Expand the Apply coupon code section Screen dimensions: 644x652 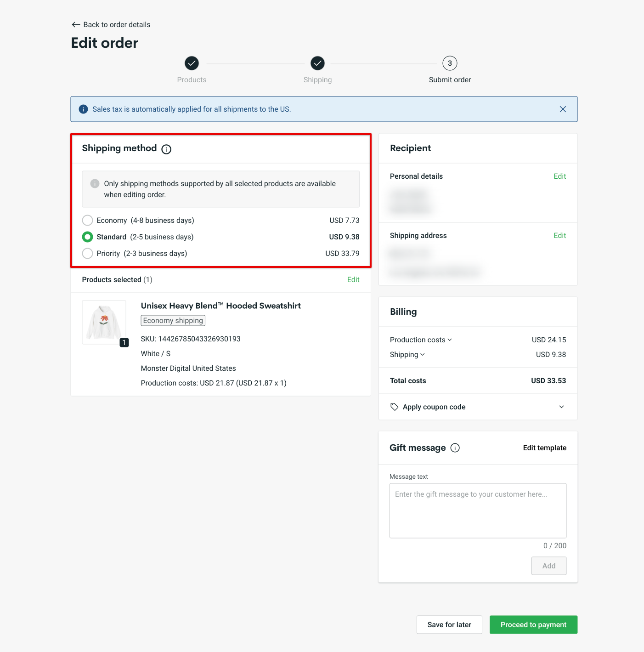[561, 407]
